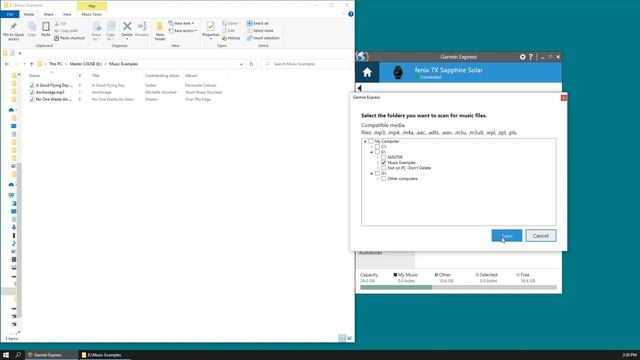
Task: Click the Search Music Examples field
Action: [306, 64]
